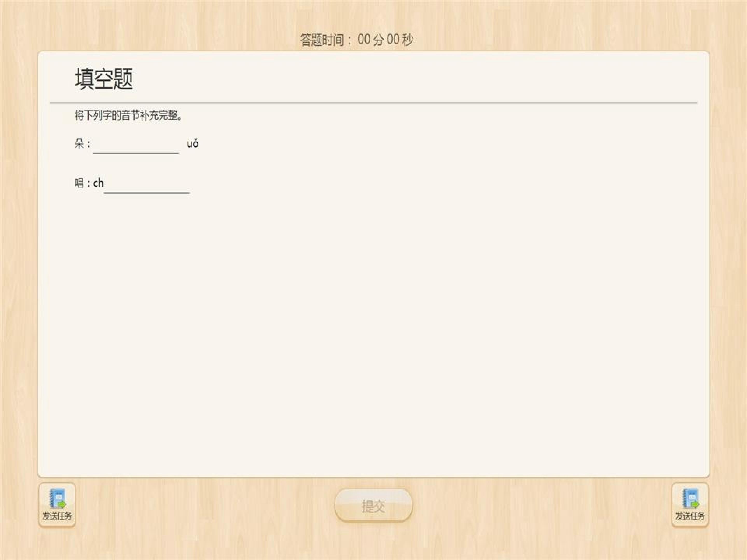Click the uǒ pinyin ending text
This screenshot has width=747, height=560.
click(x=192, y=144)
